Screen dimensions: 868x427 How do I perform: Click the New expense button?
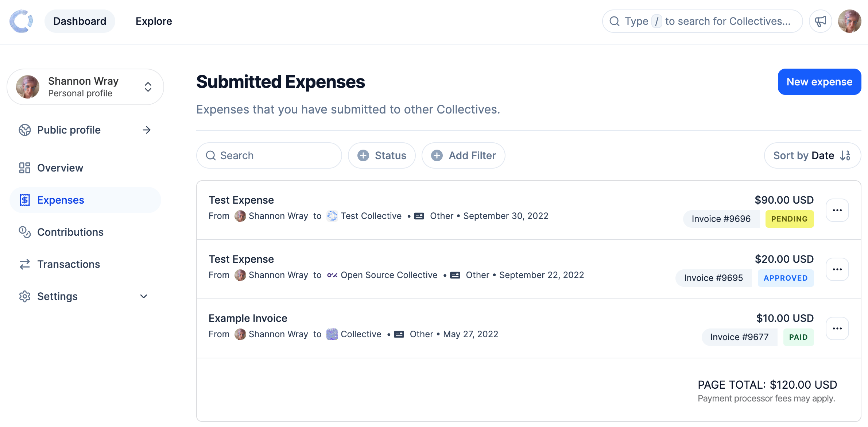(819, 82)
